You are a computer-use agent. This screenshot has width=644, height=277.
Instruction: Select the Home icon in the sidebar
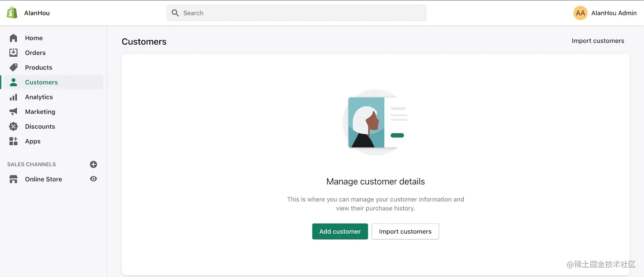[14, 38]
